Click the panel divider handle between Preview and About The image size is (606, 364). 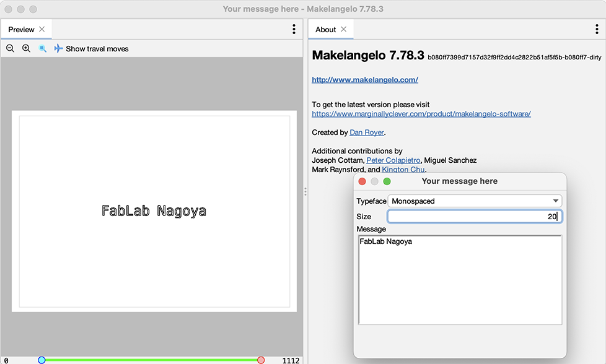(x=305, y=191)
